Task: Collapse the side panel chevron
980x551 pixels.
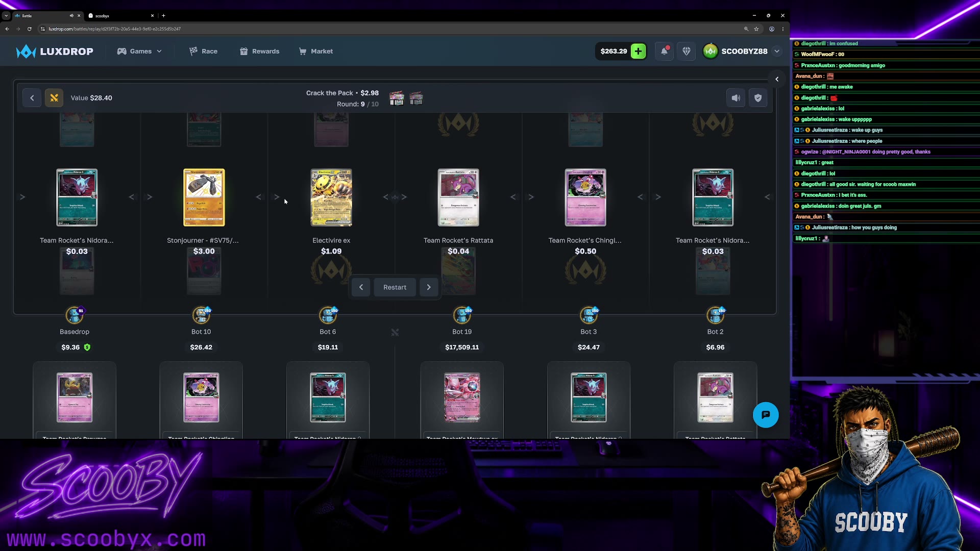Action: click(777, 79)
